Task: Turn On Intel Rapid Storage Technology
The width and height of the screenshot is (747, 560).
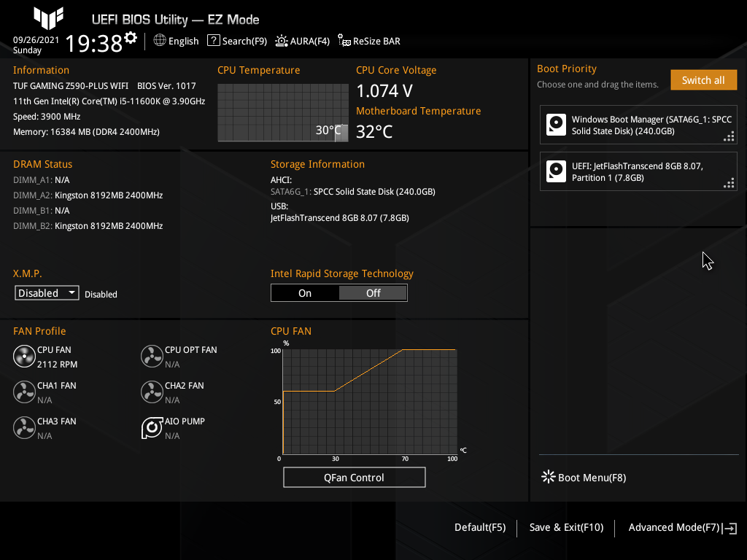Action: click(x=305, y=292)
